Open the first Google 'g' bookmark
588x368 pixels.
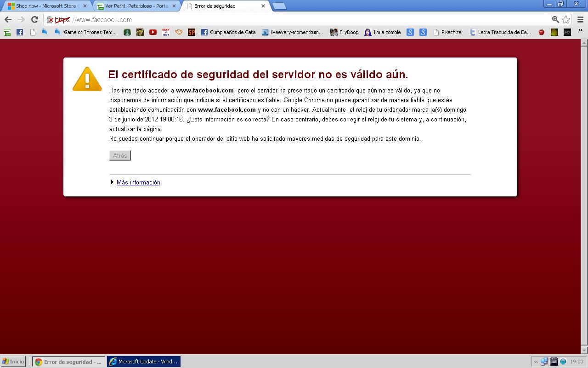coord(410,32)
